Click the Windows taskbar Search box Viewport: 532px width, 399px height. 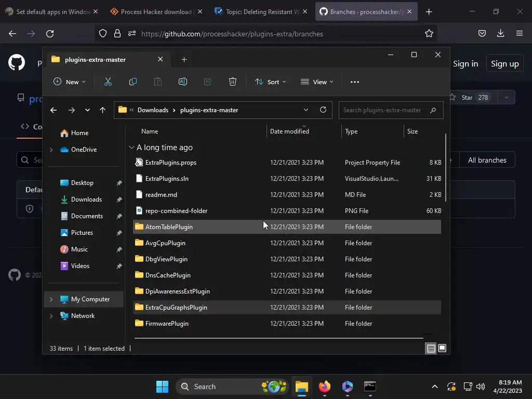click(232, 387)
